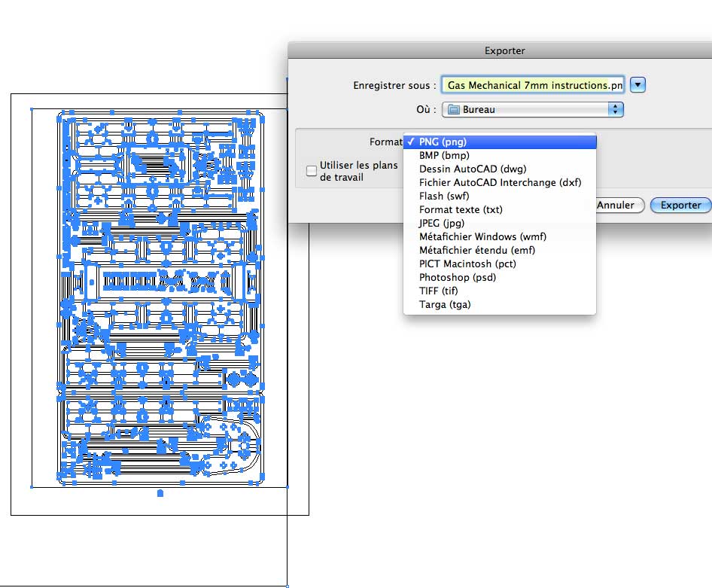Choose Flash (swf) format

click(500, 197)
